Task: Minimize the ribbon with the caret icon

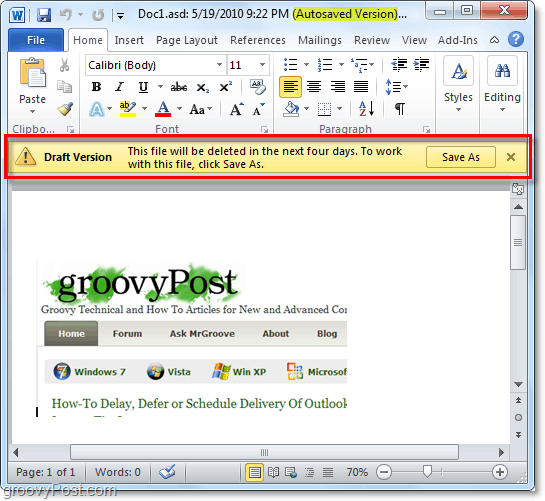Action: 494,40
